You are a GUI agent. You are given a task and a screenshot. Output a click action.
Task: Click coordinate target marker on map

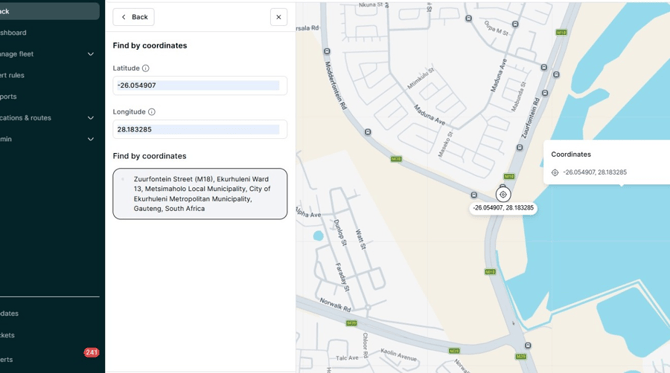(503, 194)
